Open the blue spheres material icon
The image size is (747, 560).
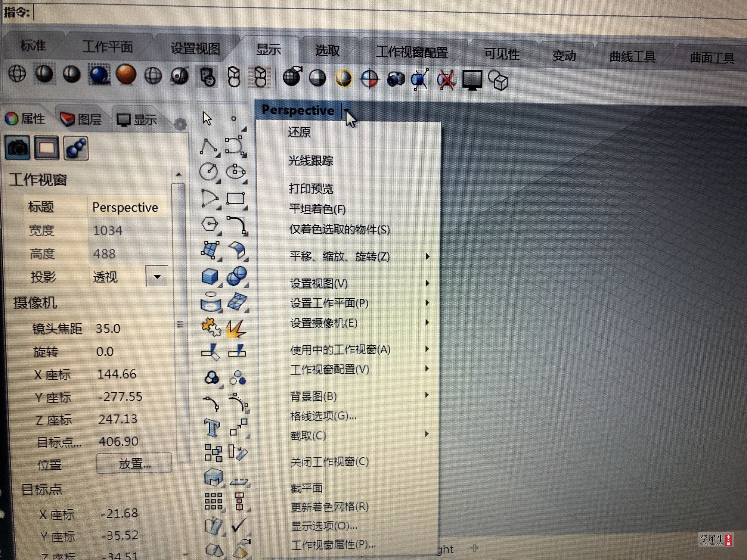[x=76, y=148]
